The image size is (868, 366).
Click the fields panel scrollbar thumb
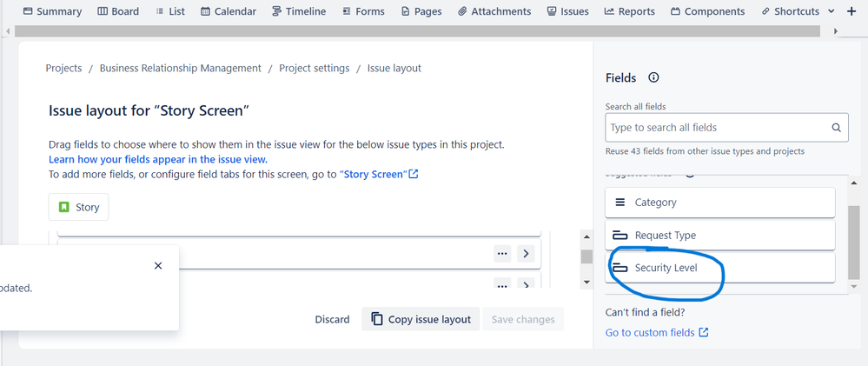point(854,242)
